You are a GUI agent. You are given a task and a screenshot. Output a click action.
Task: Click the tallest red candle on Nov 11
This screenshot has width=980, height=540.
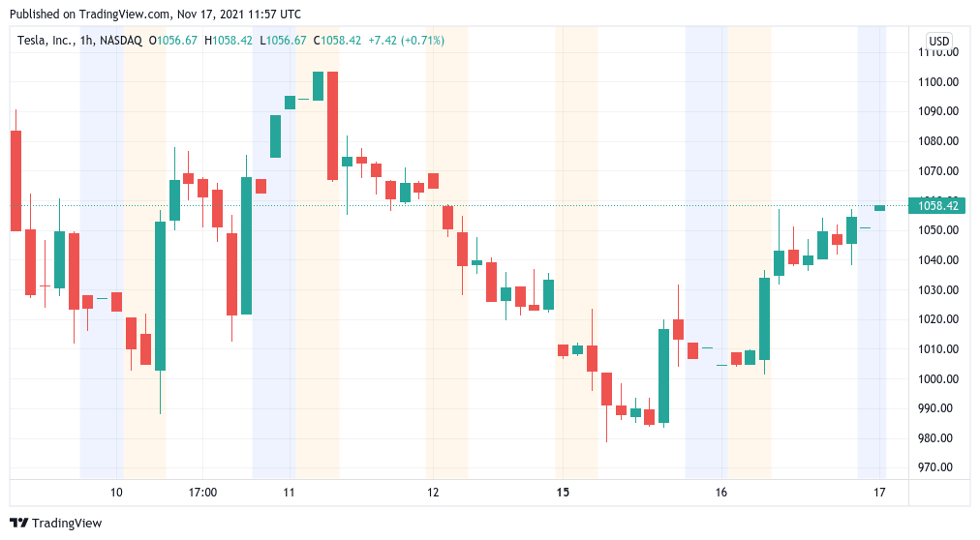332,126
